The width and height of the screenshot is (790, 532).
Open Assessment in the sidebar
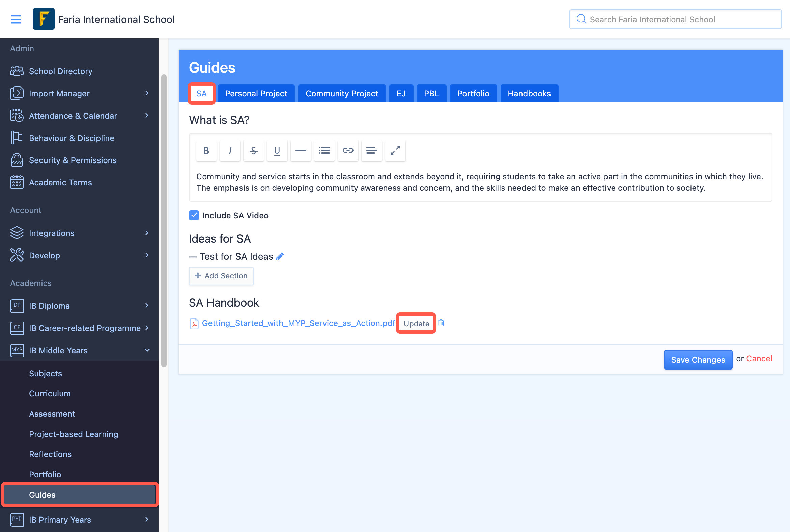[x=52, y=414]
